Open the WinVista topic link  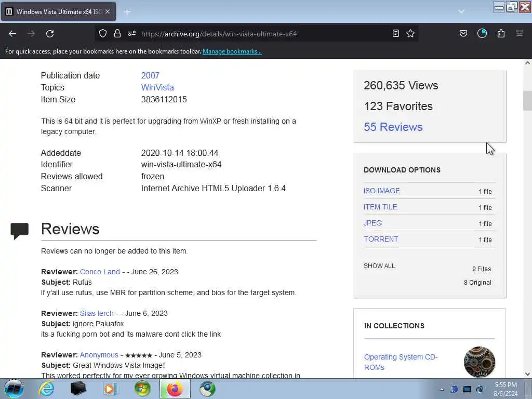157,87
